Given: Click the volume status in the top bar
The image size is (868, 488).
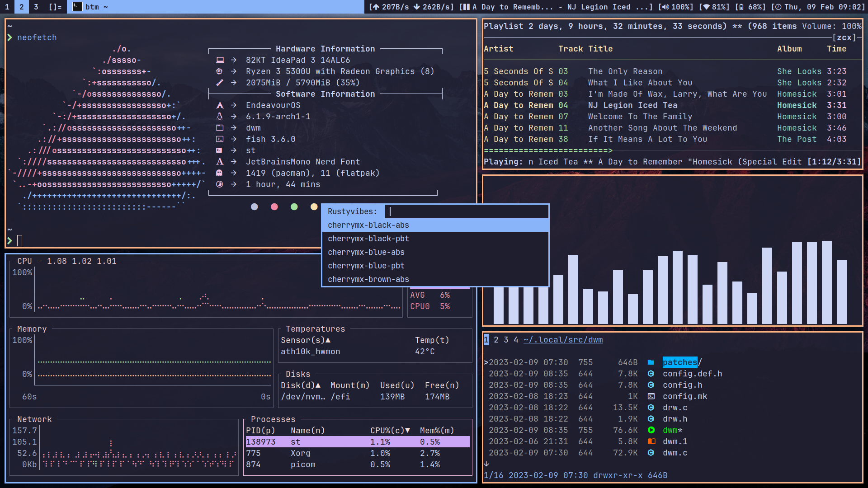Looking at the screenshot, I should 675,7.
